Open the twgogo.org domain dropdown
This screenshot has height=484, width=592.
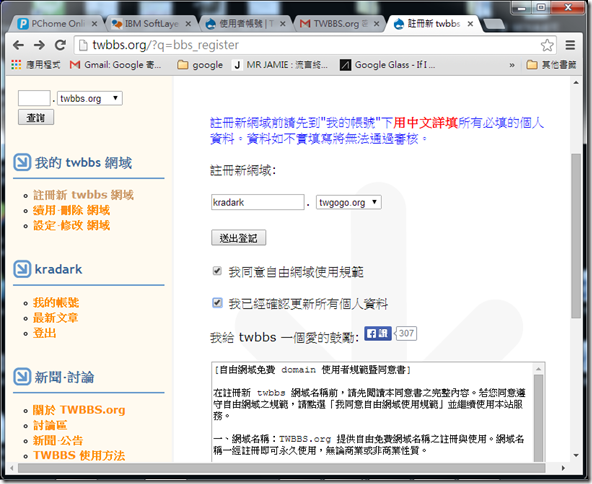348,202
